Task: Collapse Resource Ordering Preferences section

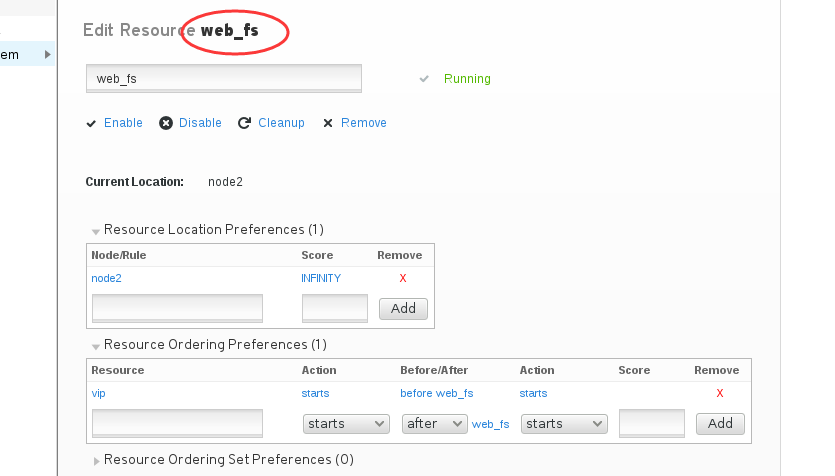Action: (96, 347)
